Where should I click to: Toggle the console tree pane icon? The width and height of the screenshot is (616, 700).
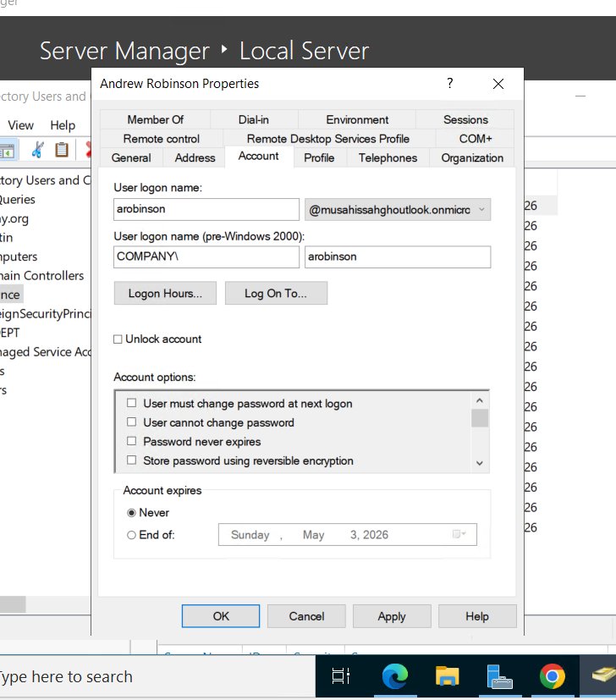click(7, 151)
